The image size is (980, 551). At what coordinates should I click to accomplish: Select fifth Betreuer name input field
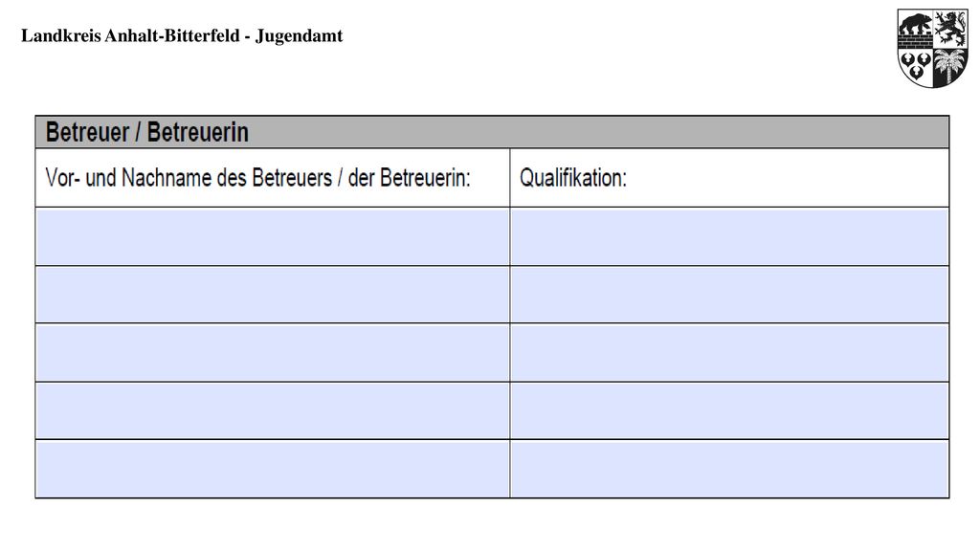point(273,469)
